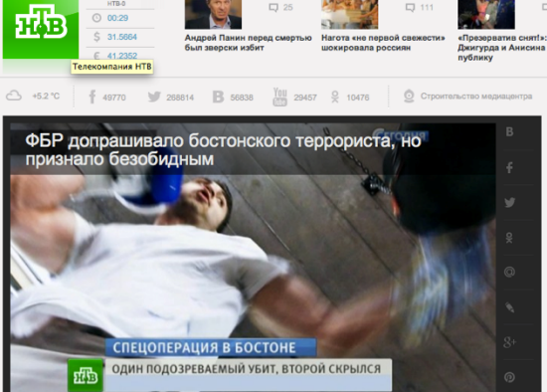Image resolution: width=547 pixels, height=392 pixels.
Task: Share video via VKontakte sidebar icon
Action: tap(509, 132)
